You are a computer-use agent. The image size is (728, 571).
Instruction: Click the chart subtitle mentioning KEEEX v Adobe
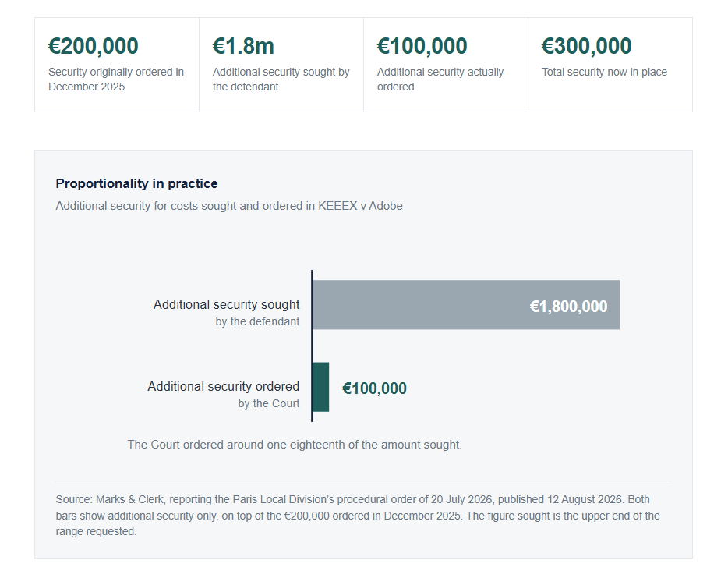click(229, 206)
